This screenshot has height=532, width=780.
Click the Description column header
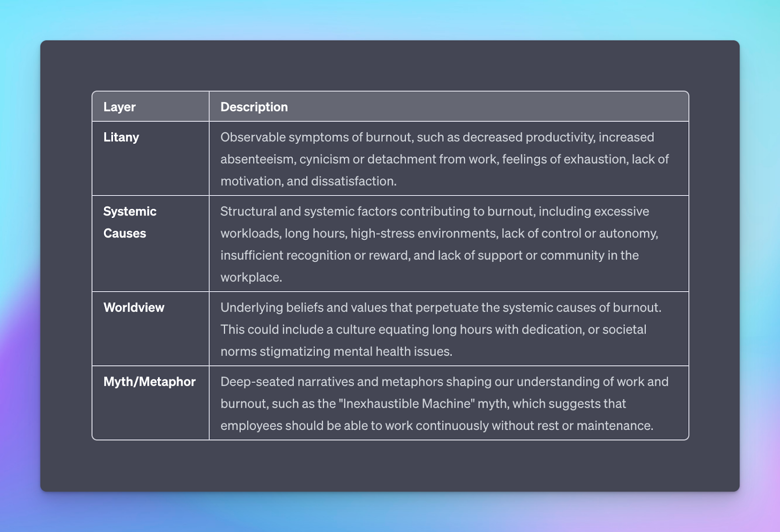click(x=254, y=107)
